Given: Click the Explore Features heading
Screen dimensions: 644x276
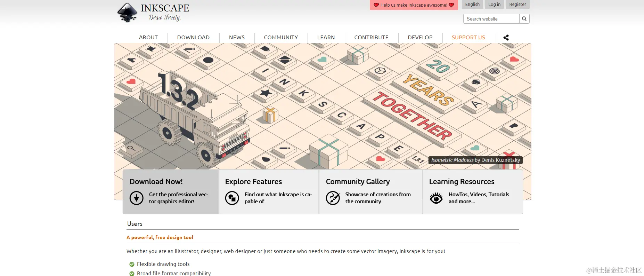Looking at the screenshot, I should click(x=253, y=182).
